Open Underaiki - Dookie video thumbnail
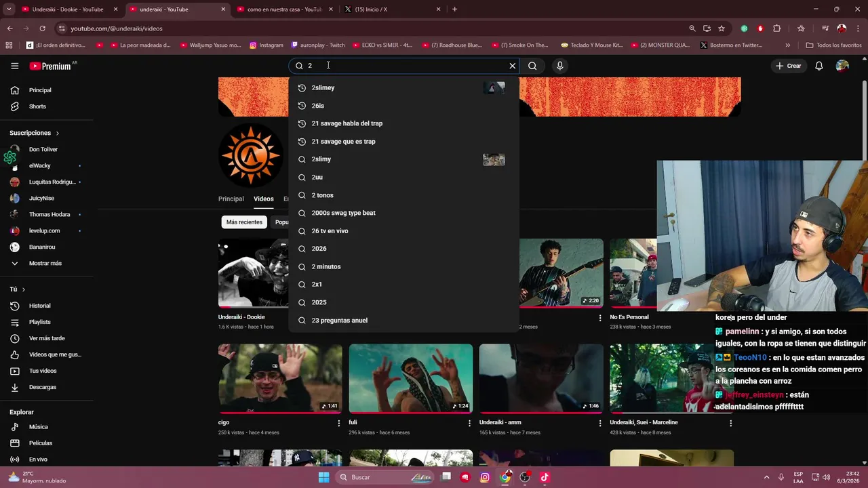868x488 pixels. point(254,272)
